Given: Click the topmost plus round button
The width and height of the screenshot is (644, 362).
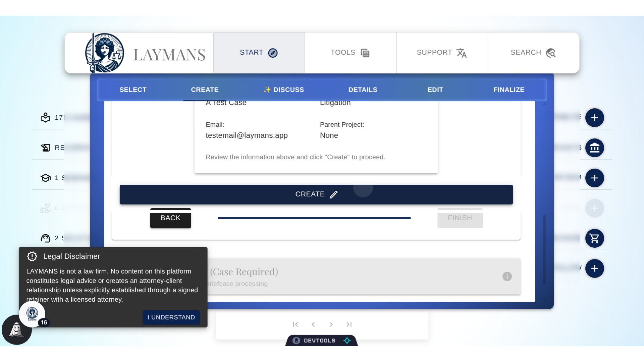Looking at the screenshot, I should pyautogui.click(x=594, y=118).
